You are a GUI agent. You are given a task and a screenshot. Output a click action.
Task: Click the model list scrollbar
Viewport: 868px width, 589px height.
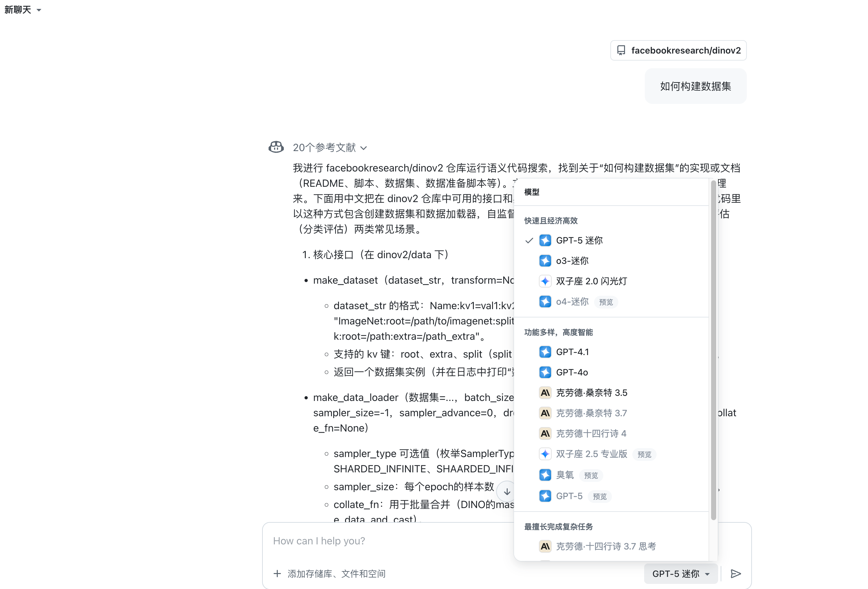[x=714, y=351]
